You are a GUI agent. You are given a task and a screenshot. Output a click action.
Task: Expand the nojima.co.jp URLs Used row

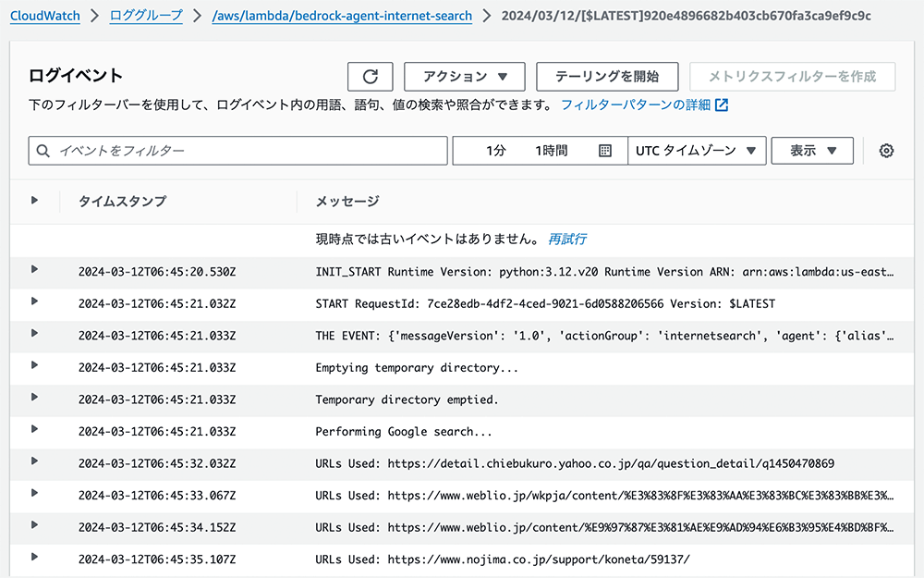tap(34, 557)
